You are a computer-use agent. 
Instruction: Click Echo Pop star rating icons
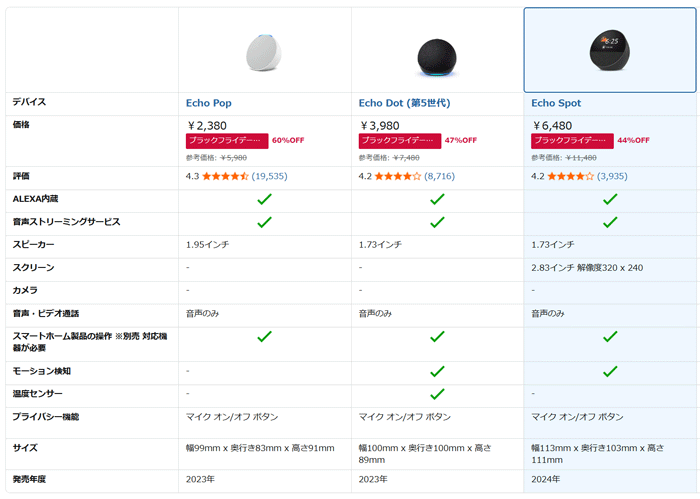[225, 176]
